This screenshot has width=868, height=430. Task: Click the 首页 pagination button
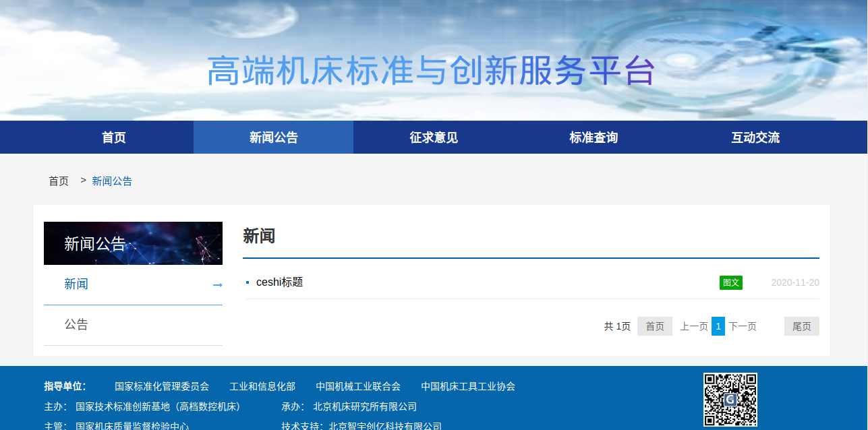(x=654, y=326)
